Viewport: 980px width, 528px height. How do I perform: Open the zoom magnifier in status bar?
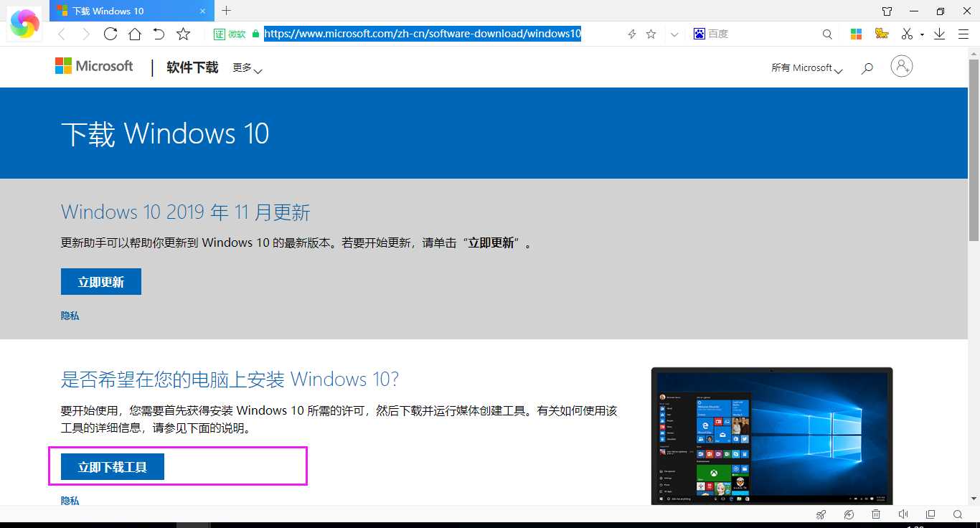pyautogui.click(x=958, y=514)
